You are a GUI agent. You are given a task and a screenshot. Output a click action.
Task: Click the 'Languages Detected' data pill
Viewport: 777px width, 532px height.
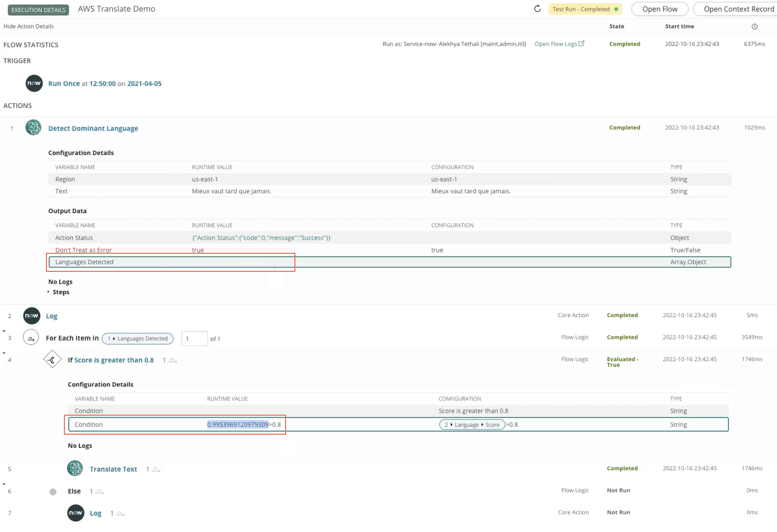click(137, 338)
